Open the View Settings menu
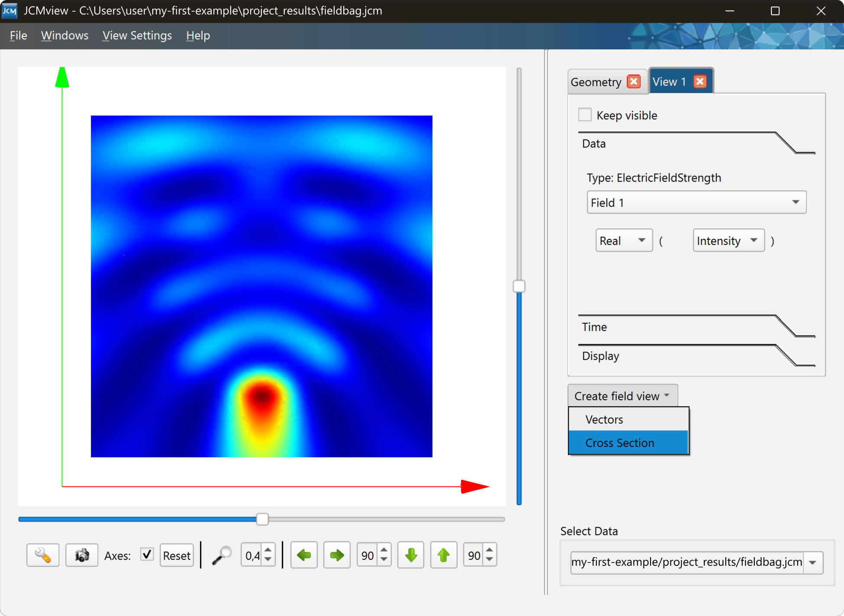This screenshot has height=616, width=844. pyautogui.click(x=137, y=35)
